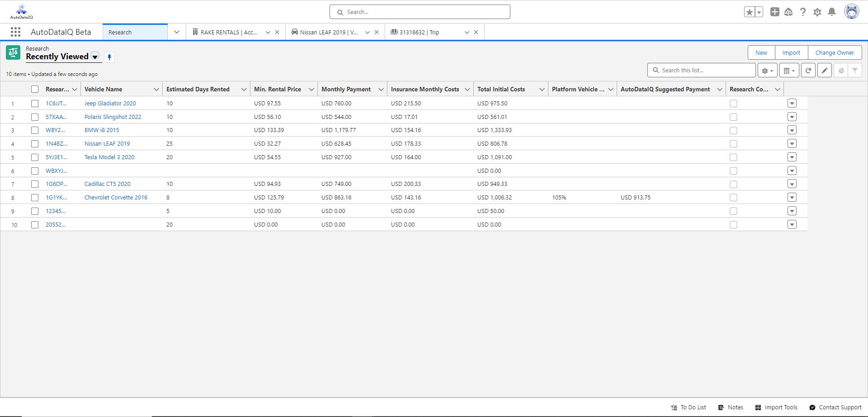This screenshot has width=868, height=417.
Task: Refresh the list with the refresh icon
Action: [x=808, y=70]
